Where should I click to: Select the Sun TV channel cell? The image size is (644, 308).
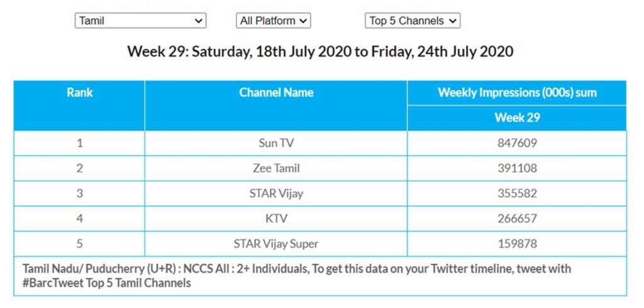pyautogui.click(x=276, y=143)
